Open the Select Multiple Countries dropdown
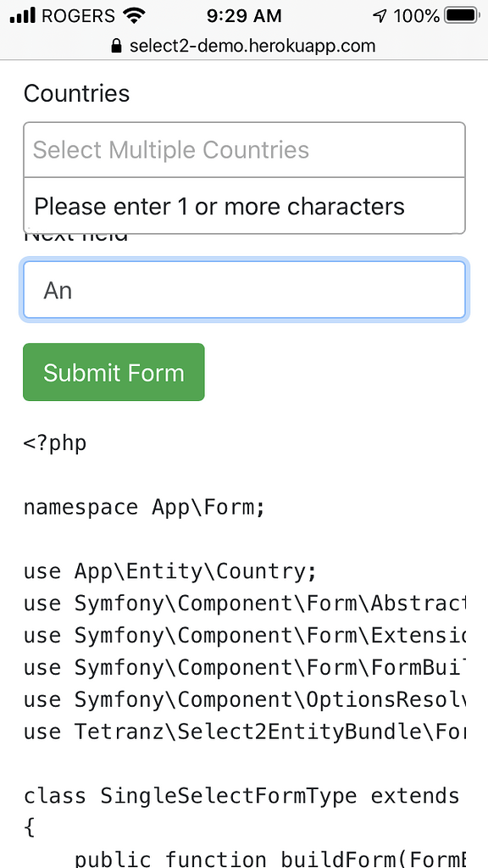Viewport: 488px width, 868px height. click(244, 150)
